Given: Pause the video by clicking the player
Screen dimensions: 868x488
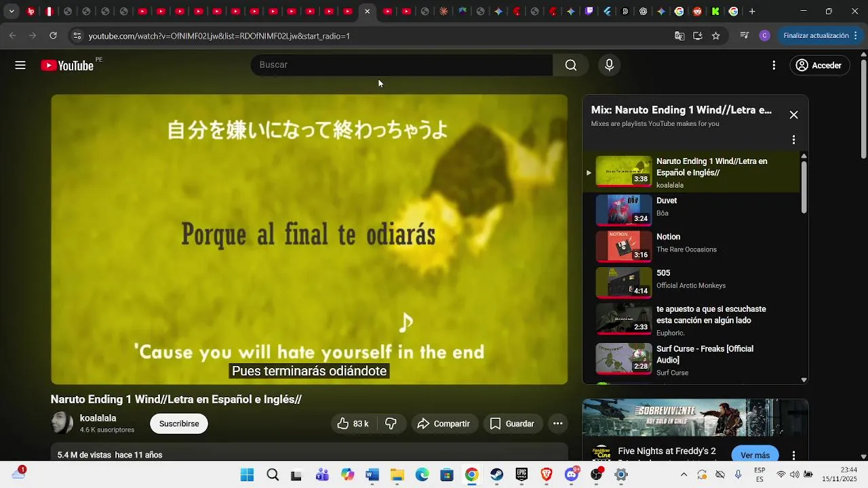Looking at the screenshot, I should tap(309, 239).
